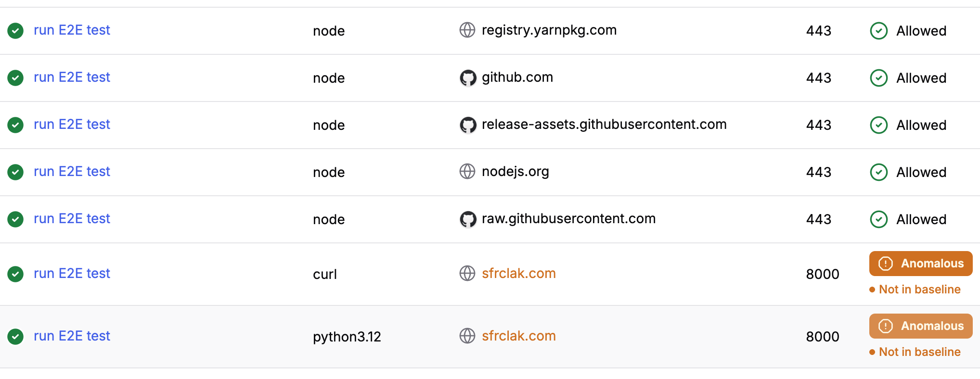Open the run E2E test link for the curl row
980x379 pixels.
[72, 273]
